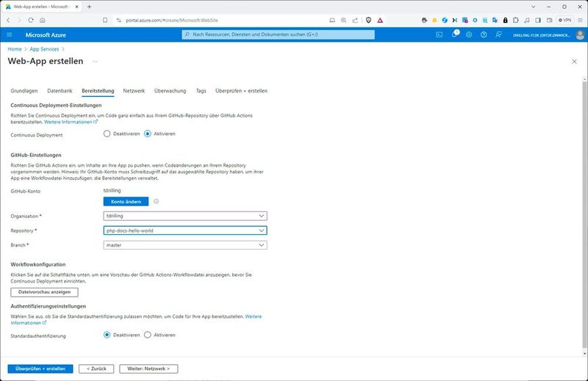Click Weiter: Netzwerk button

(148, 369)
